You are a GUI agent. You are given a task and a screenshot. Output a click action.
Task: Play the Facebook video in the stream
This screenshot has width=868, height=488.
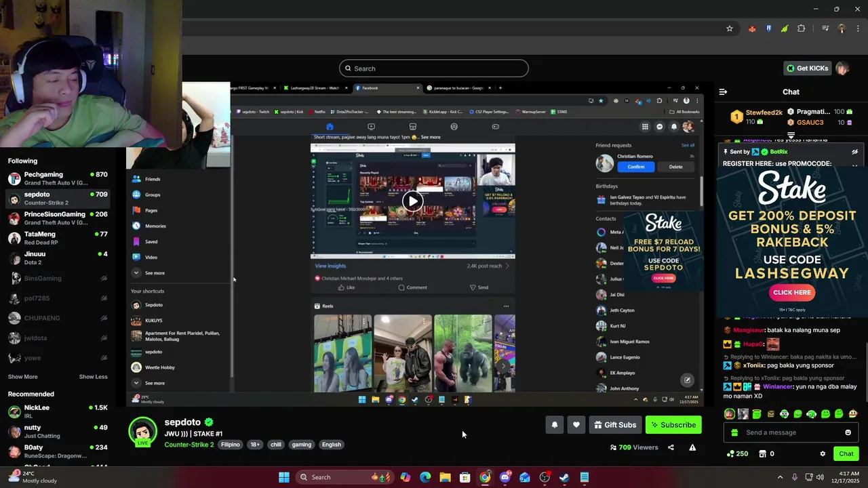tap(412, 201)
